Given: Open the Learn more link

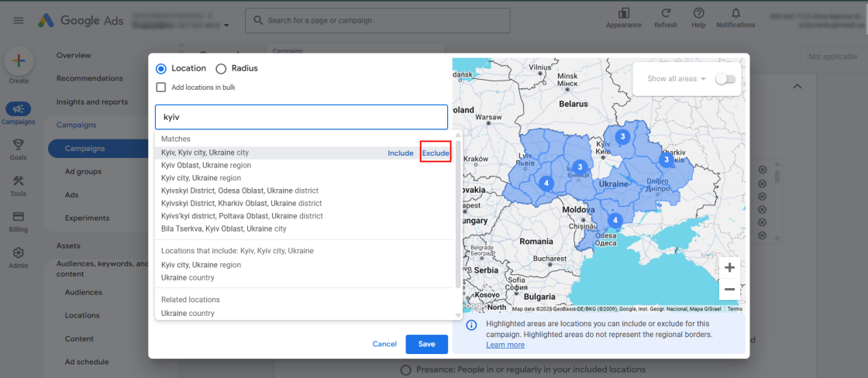Looking at the screenshot, I should [505, 345].
